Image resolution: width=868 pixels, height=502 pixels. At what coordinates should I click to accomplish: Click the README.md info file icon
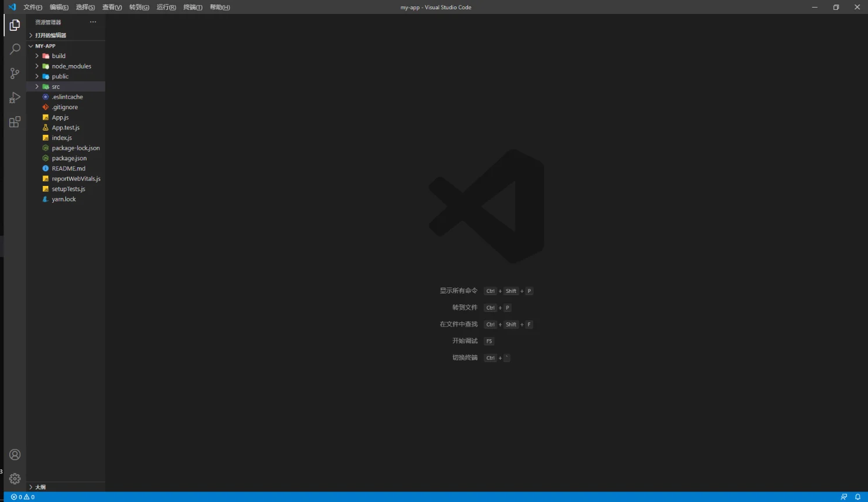(x=45, y=168)
